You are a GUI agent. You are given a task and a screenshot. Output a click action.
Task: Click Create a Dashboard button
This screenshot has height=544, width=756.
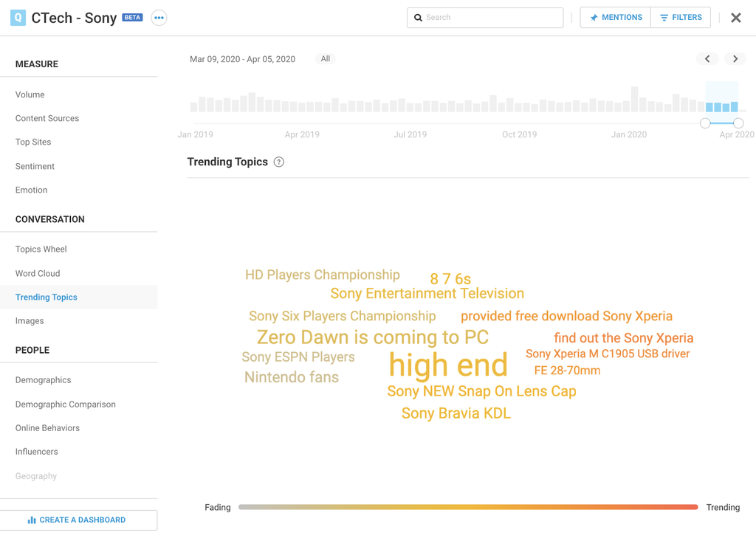[x=78, y=520]
